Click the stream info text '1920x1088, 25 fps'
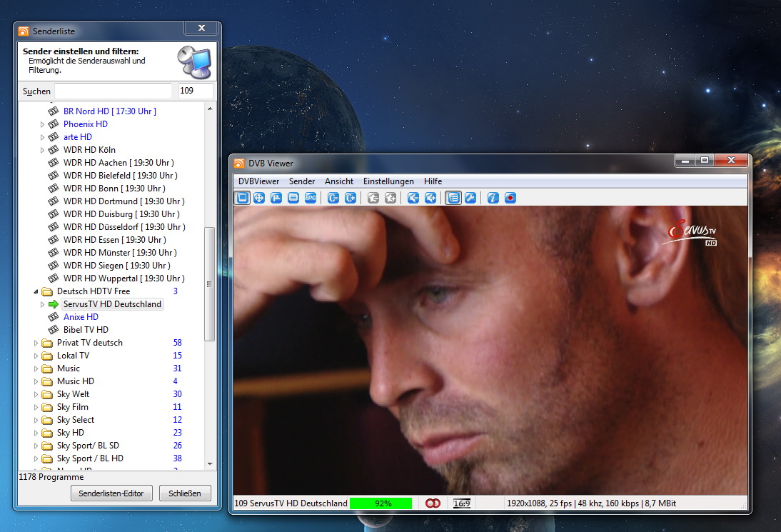781x532 pixels. coord(539,503)
